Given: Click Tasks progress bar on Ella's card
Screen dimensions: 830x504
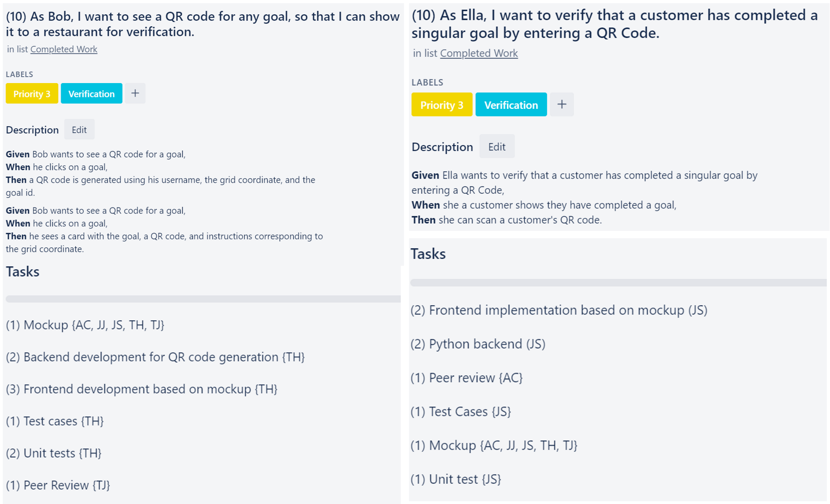Looking at the screenshot, I should [618, 283].
